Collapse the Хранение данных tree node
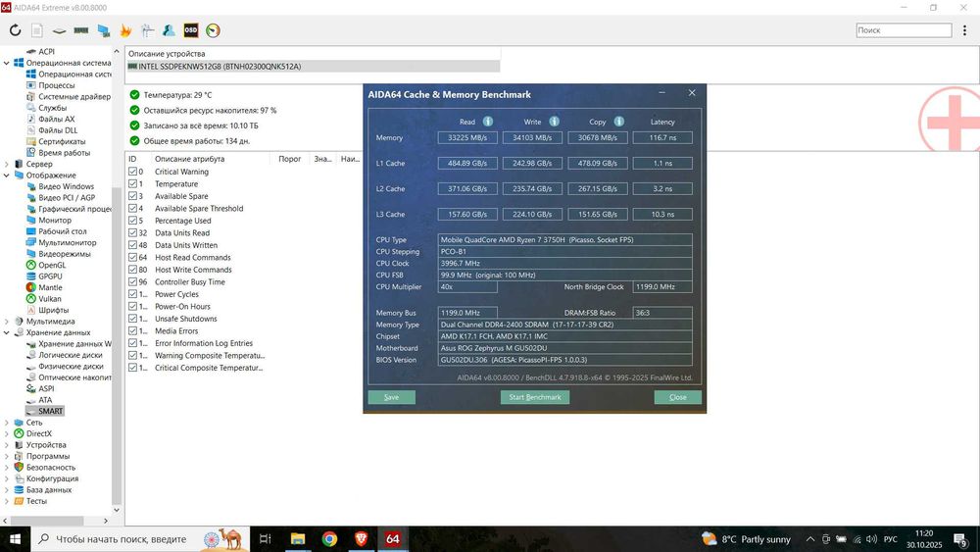The height and width of the screenshot is (552, 980). pyautogui.click(x=6, y=332)
